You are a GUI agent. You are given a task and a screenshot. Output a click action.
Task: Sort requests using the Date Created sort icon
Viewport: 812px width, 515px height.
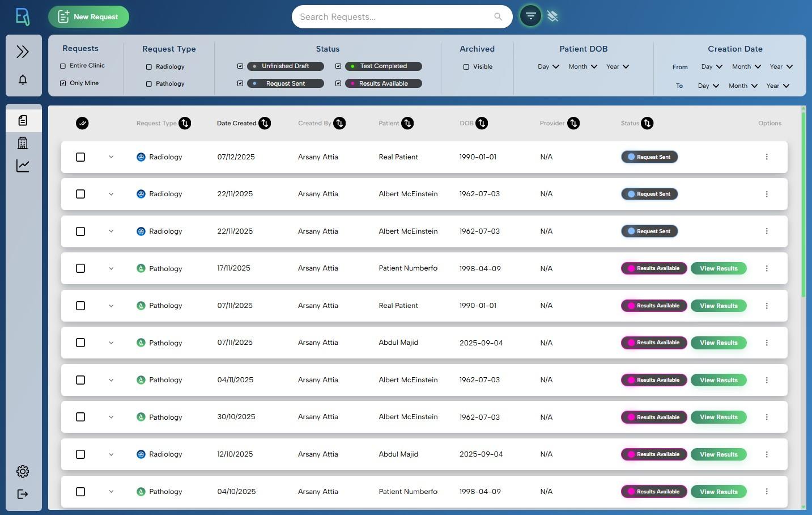[x=265, y=123]
